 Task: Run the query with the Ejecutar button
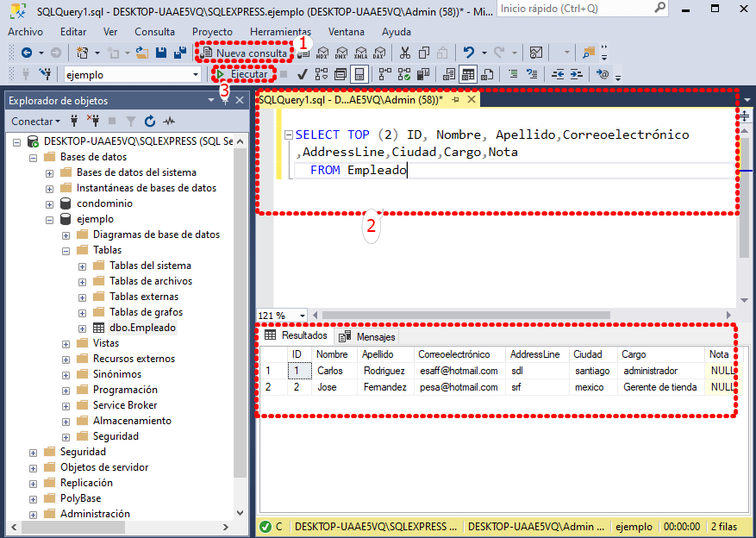click(242, 73)
